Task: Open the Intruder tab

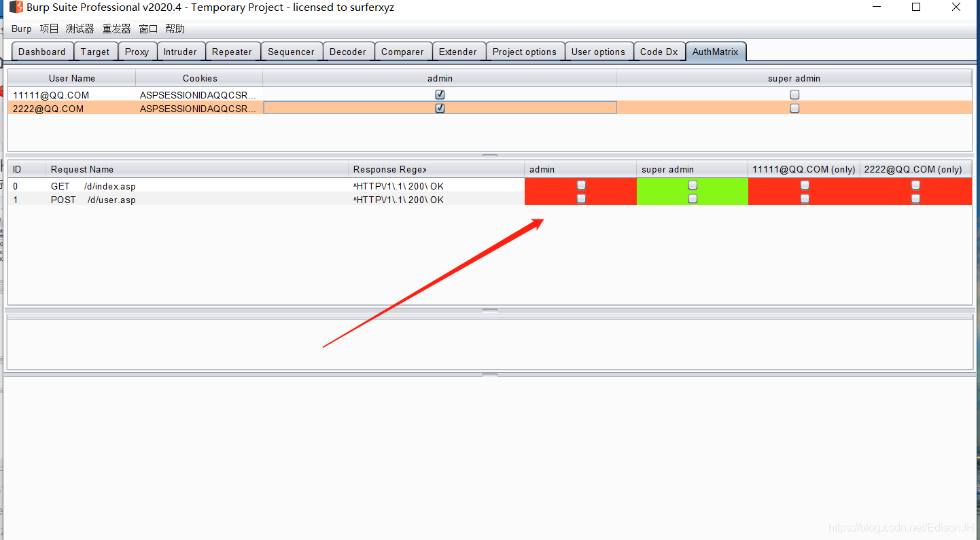Action: point(180,51)
